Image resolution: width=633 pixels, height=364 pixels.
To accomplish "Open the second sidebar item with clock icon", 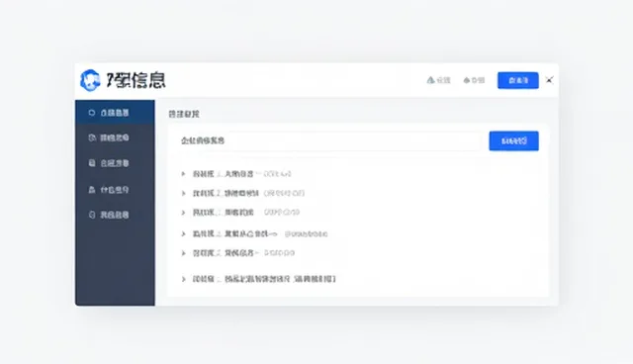I will 115,138.
